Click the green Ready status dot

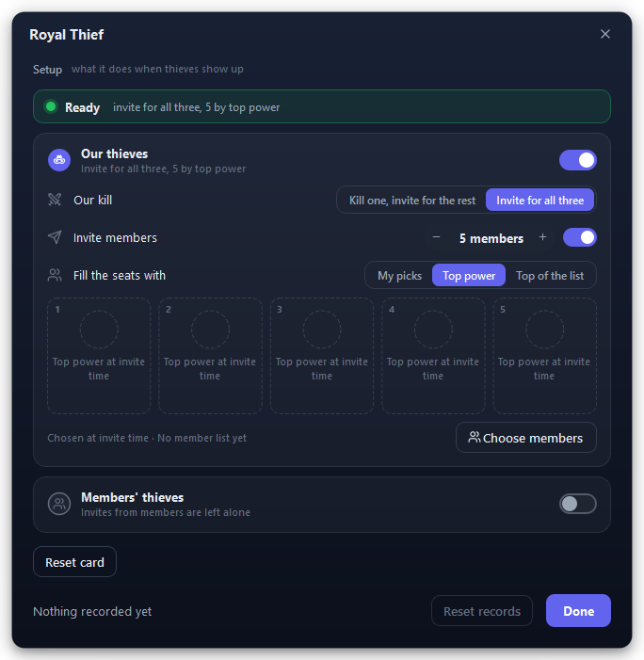coord(51,107)
